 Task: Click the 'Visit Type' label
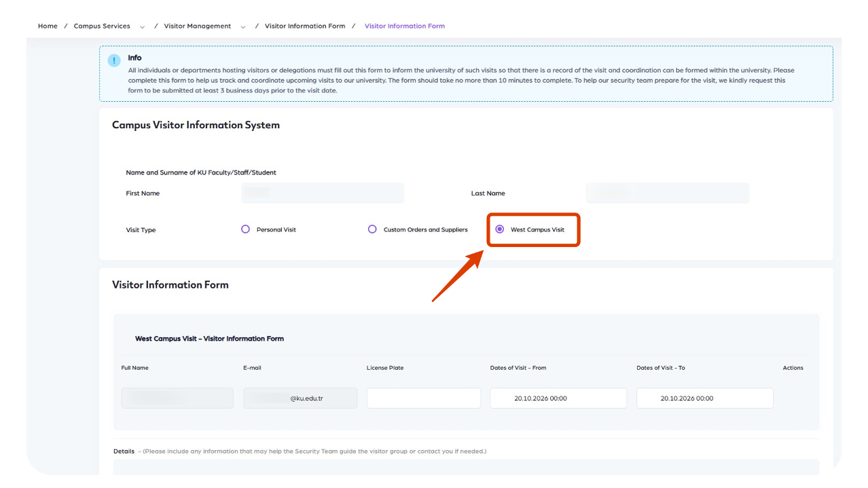tap(141, 230)
